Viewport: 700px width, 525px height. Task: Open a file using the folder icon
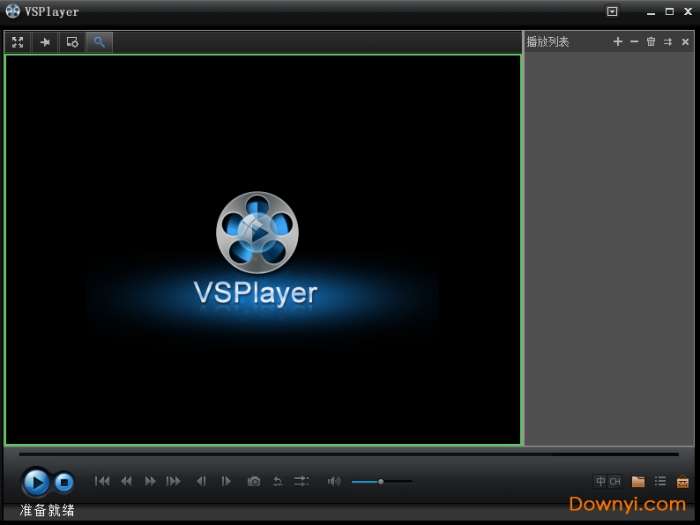tap(638, 482)
